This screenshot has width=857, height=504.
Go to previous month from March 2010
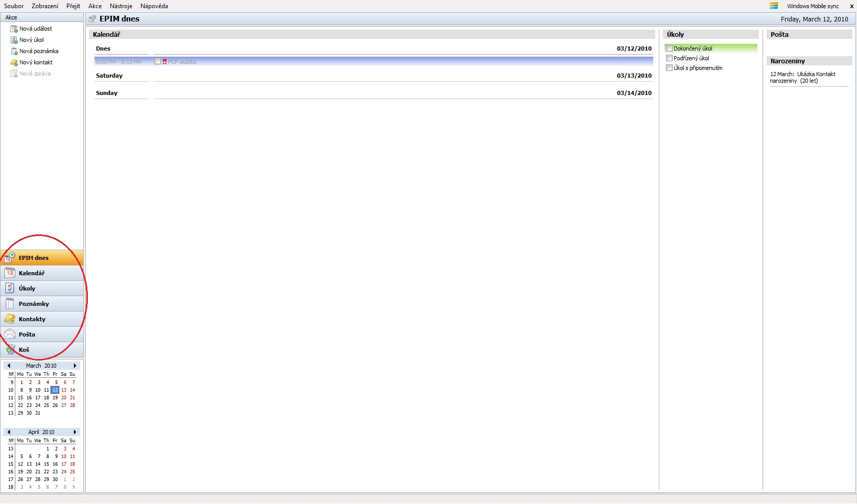coord(9,366)
